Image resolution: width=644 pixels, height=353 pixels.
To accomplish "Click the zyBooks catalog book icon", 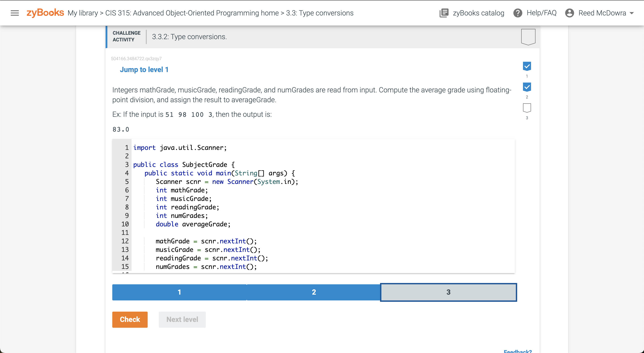I will [444, 13].
